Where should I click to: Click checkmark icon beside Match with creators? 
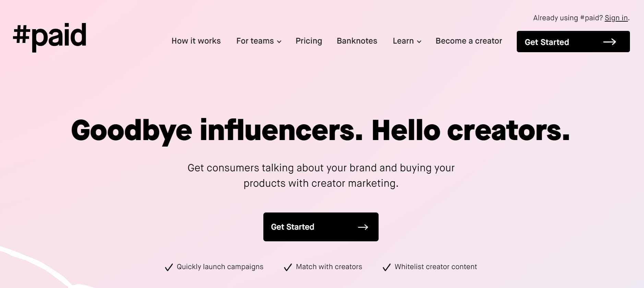click(288, 267)
